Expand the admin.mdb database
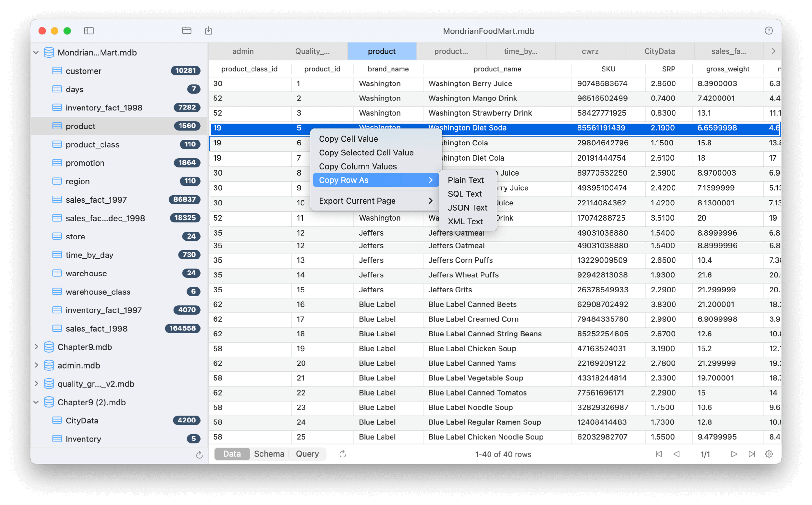 tap(36, 365)
